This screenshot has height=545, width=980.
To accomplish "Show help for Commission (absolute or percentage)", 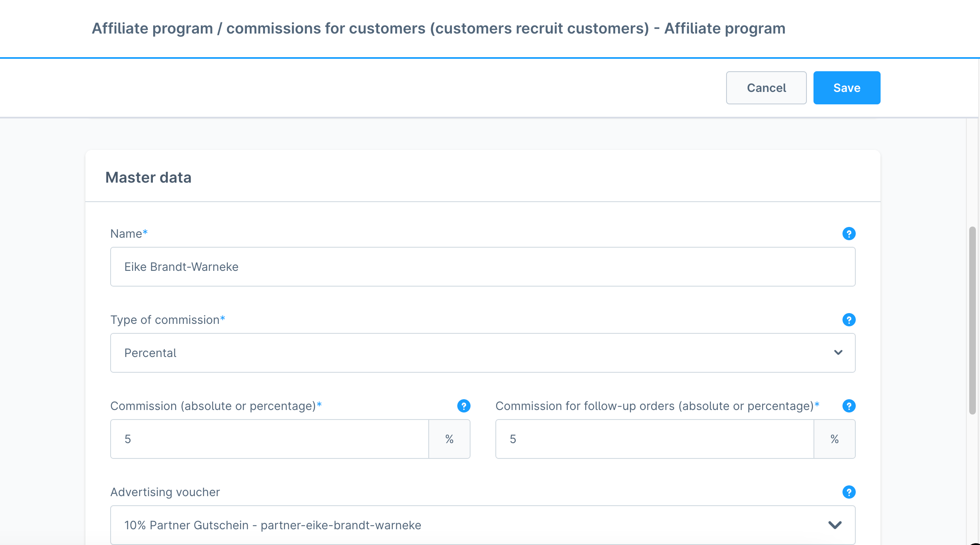I will point(463,406).
